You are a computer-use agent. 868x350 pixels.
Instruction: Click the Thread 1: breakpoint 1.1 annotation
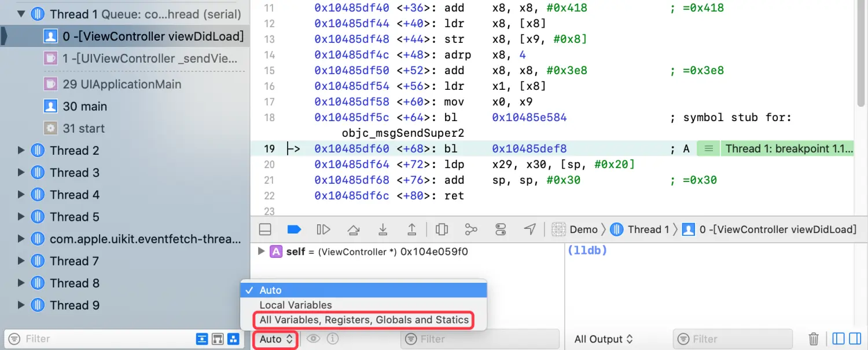click(788, 149)
